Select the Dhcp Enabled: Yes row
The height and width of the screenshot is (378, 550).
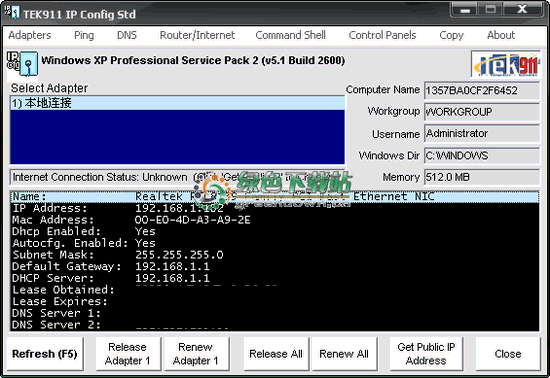coord(275,231)
